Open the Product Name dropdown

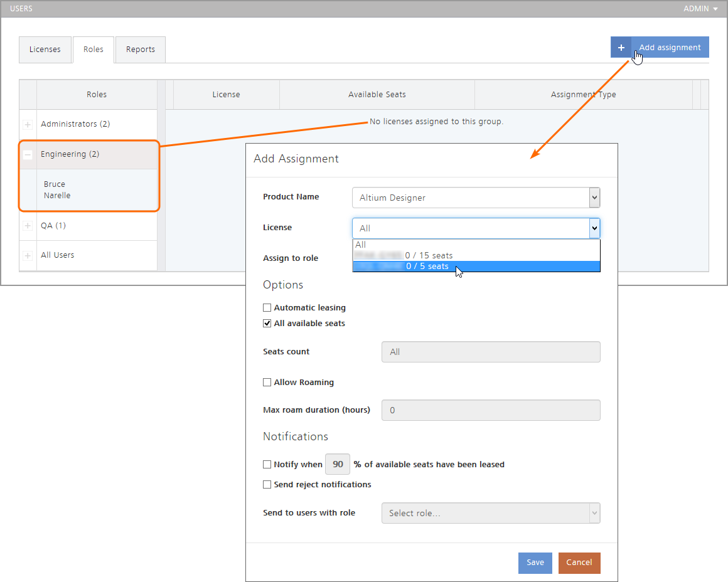(476, 198)
